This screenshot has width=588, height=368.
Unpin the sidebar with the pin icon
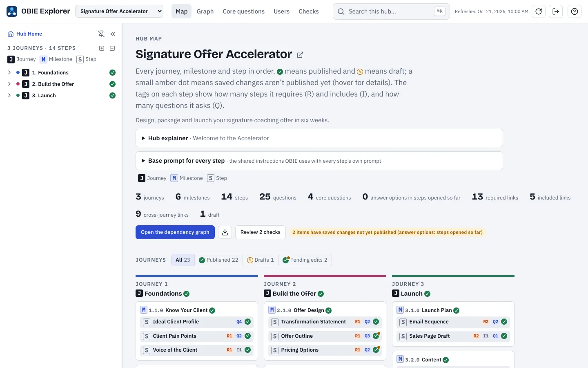point(101,34)
